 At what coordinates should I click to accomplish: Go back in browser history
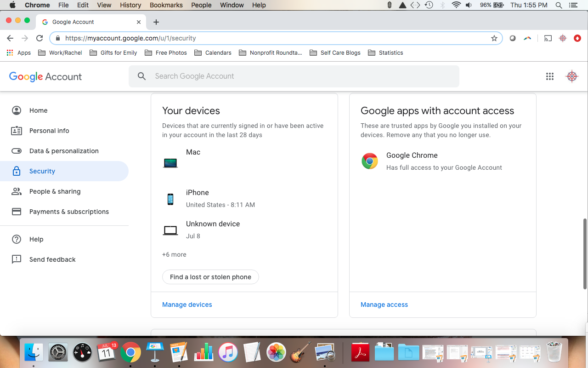click(x=10, y=38)
